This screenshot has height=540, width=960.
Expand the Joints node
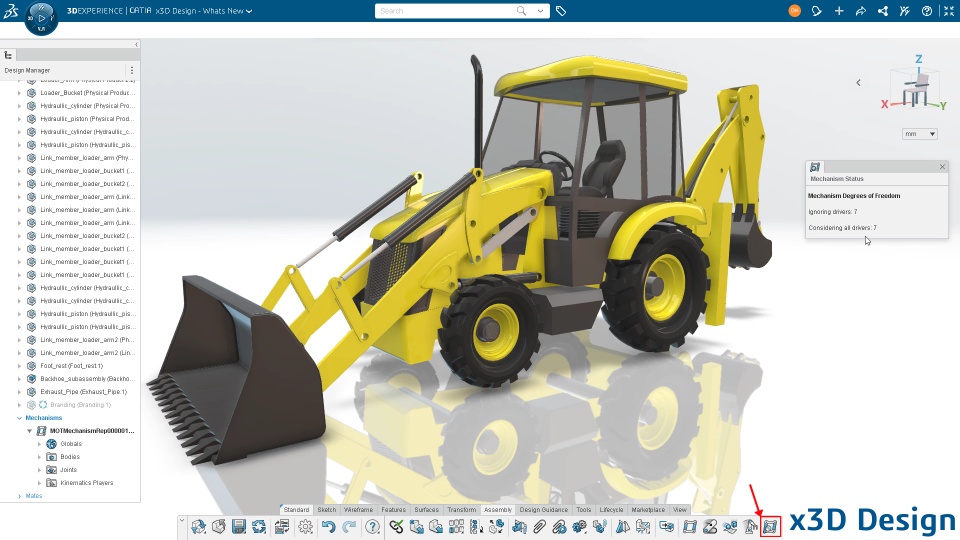(40, 470)
